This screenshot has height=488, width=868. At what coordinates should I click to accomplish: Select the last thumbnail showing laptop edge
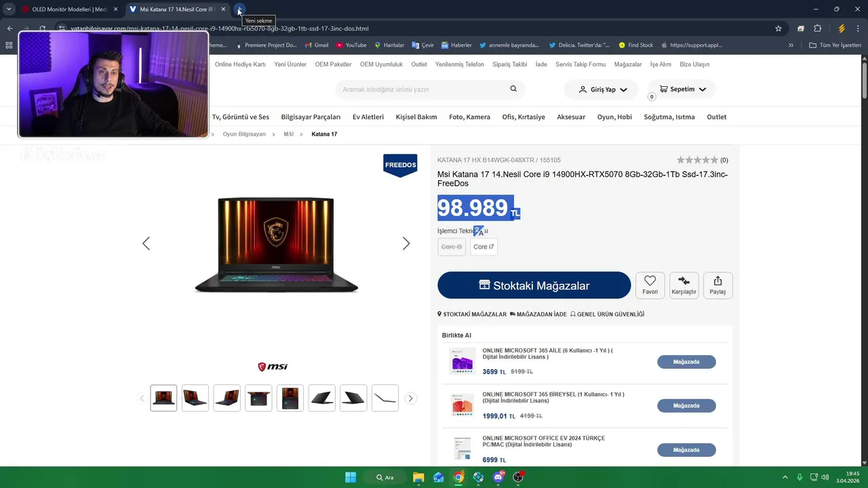385,398
